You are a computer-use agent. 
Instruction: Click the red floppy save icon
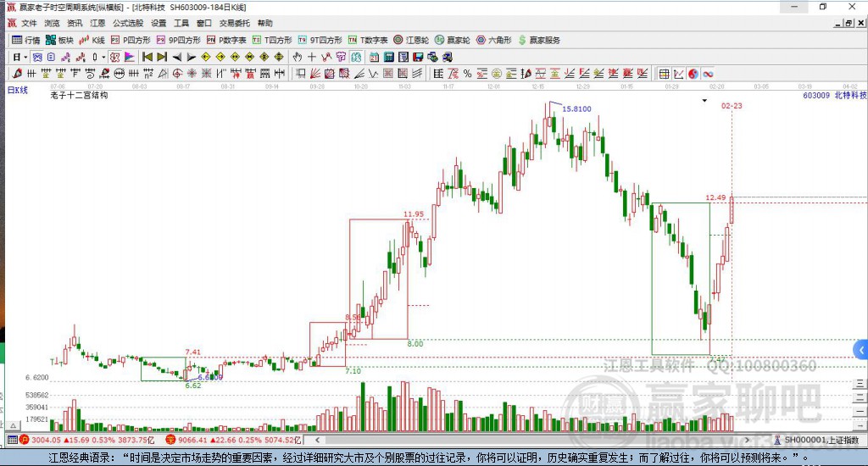click(418, 57)
